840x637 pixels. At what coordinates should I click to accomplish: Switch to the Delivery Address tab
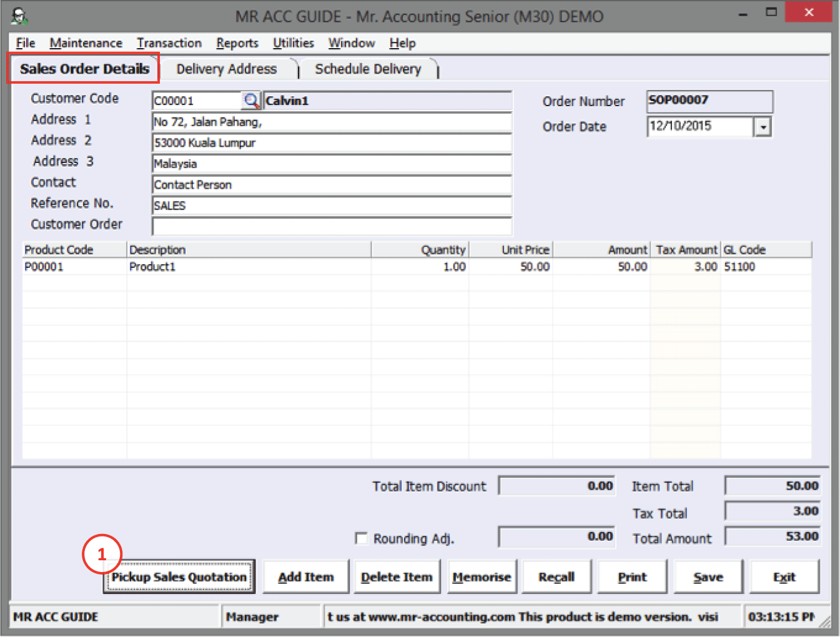[227, 69]
